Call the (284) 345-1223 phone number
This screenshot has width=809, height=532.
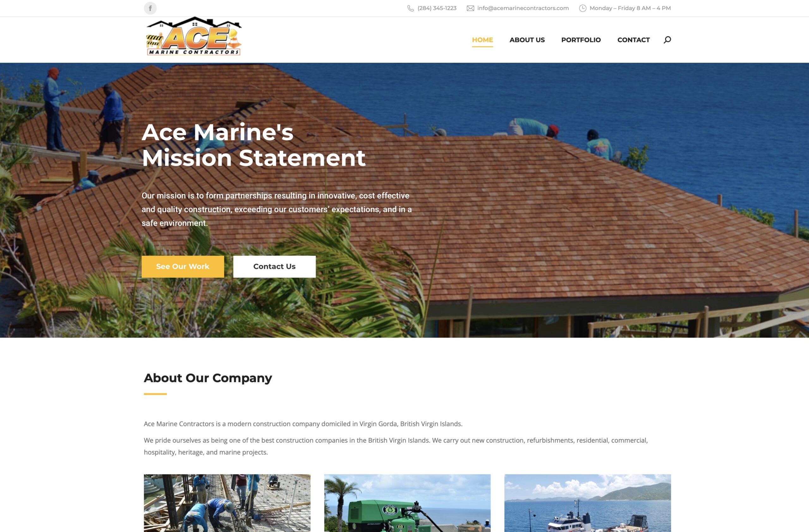tap(437, 8)
